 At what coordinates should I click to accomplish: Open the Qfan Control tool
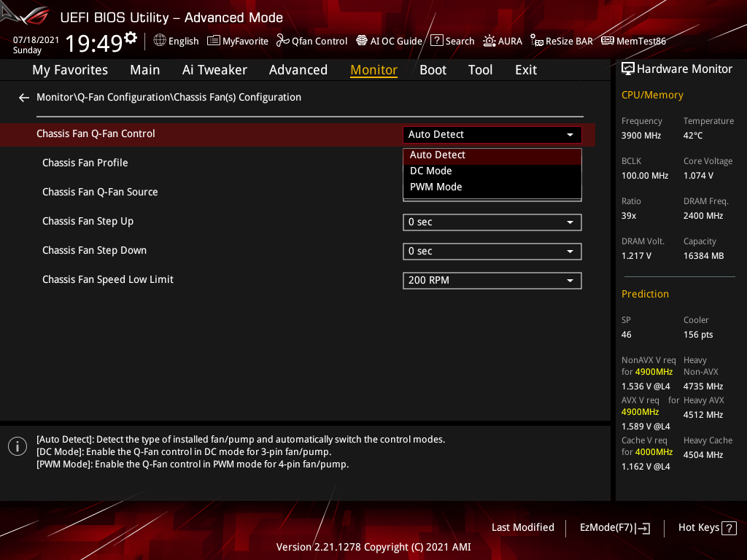click(311, 41)
